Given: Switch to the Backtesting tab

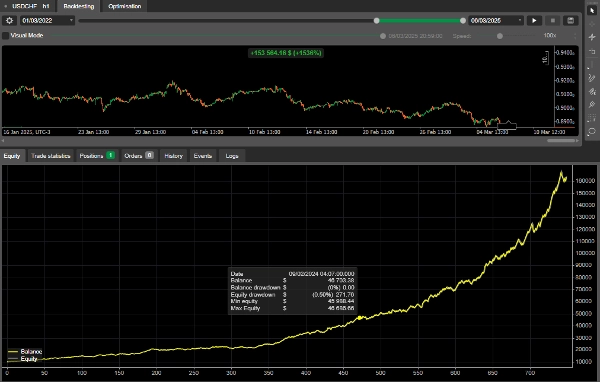Looking at the screenshot, I should click(78, 6).
